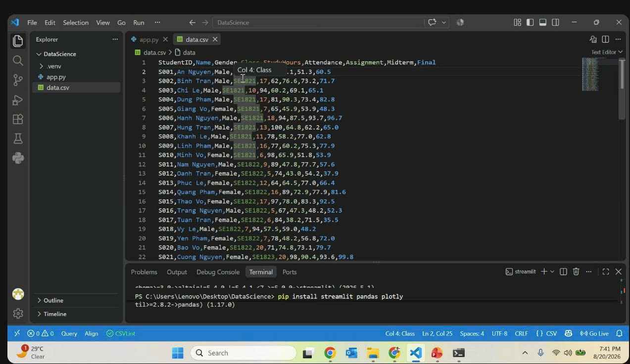Click Go Live in status bar
Image resolution: width=630 pixels, height=364 pixels.
[594, 333]
